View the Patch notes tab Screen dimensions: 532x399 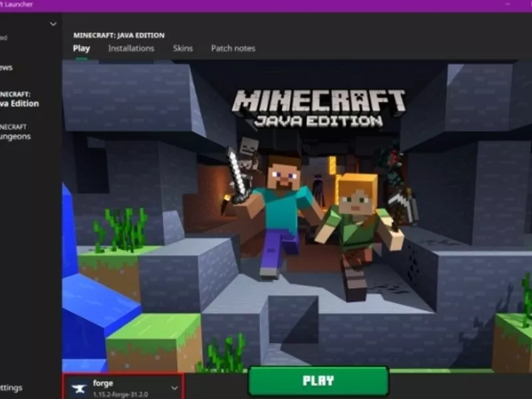(x=233, y=49)
